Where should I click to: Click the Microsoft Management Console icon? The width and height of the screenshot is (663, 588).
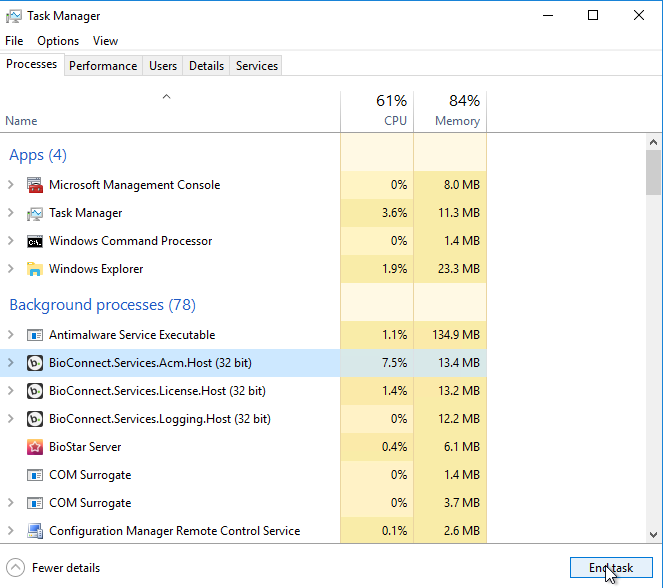pyautogui.click(x=35, y=185)
